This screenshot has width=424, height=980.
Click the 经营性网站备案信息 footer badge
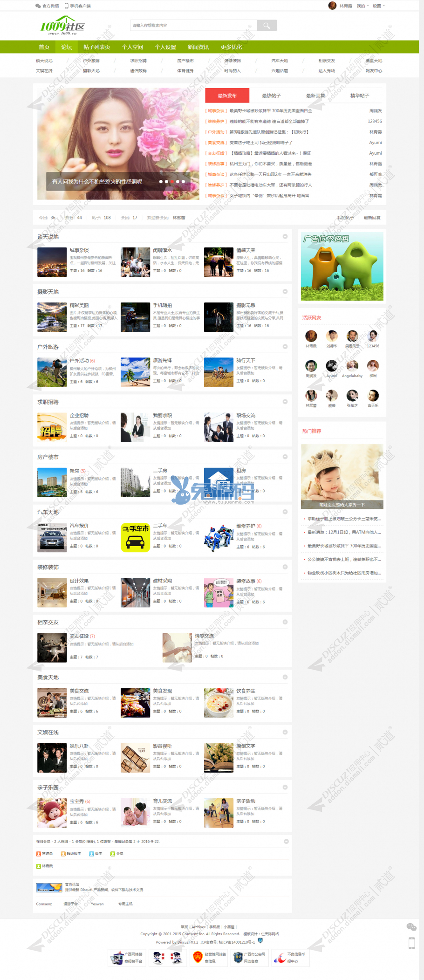pyautogui.click(x=209, y=958)
